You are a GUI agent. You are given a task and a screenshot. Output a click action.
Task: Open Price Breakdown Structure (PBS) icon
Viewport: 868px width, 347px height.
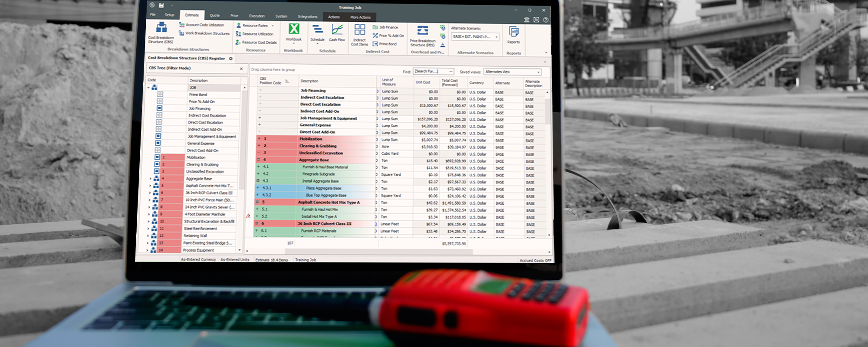point(422,31)
